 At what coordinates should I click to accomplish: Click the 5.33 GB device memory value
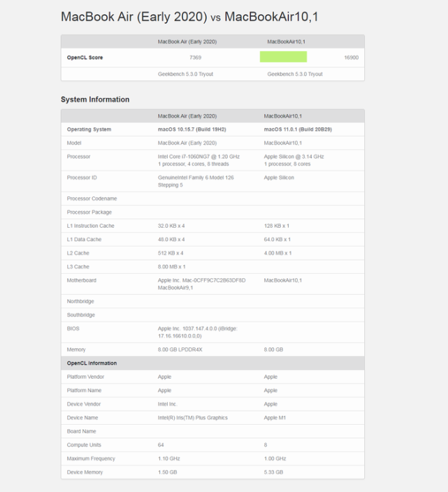[x=273, y=472]
